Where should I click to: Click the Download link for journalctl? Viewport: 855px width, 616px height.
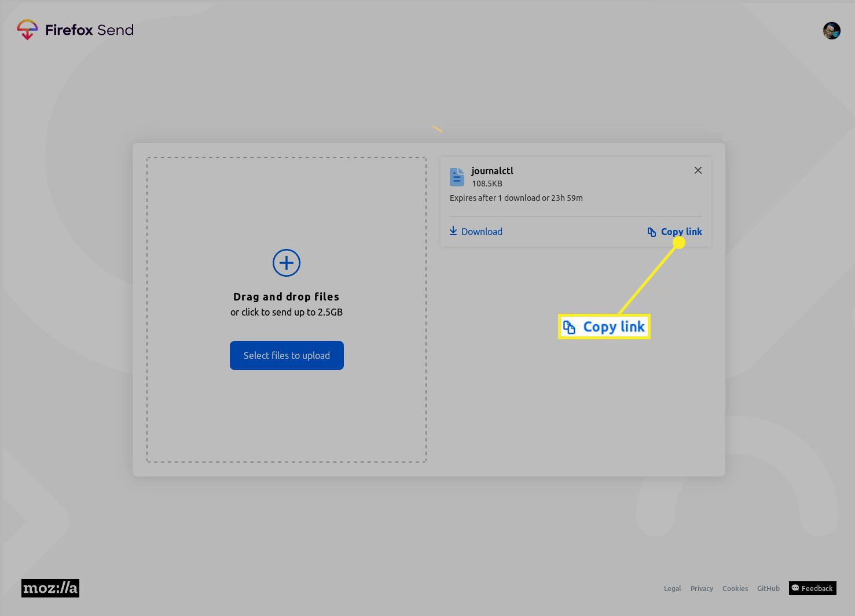(476, 232)
